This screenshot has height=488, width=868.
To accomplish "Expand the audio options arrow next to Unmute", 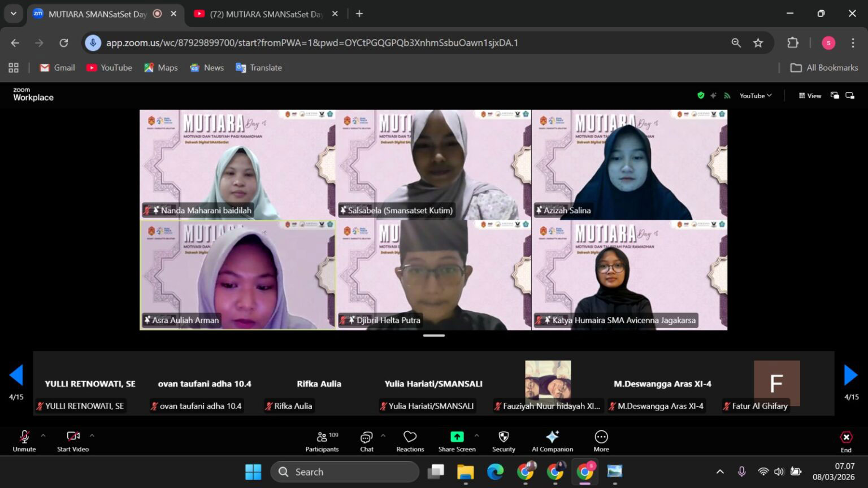I will pos(43,435).
